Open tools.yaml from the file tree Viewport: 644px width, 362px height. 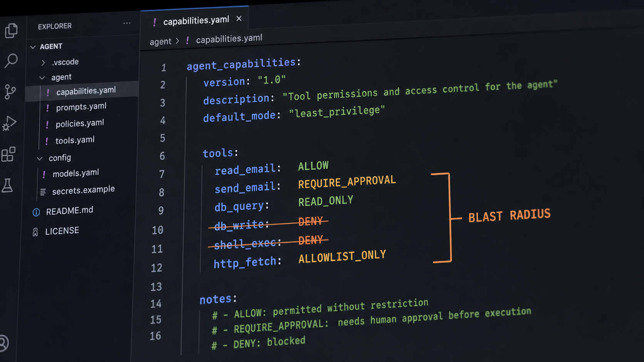click(75, 140)
